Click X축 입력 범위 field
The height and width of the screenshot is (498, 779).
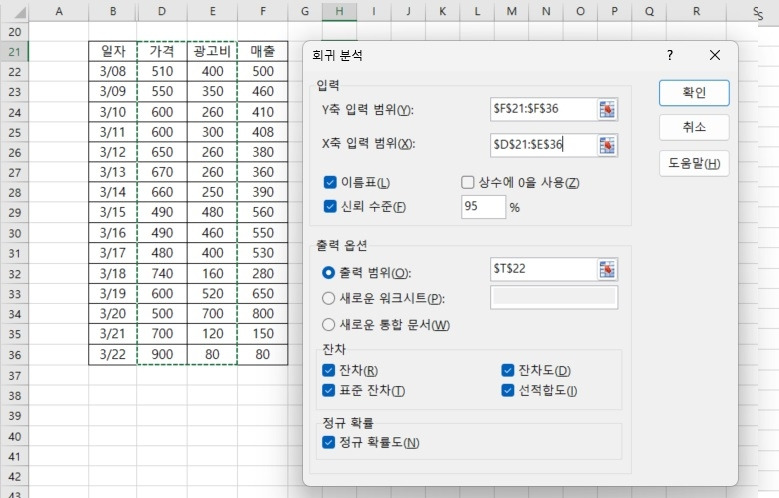coord(543,145)
